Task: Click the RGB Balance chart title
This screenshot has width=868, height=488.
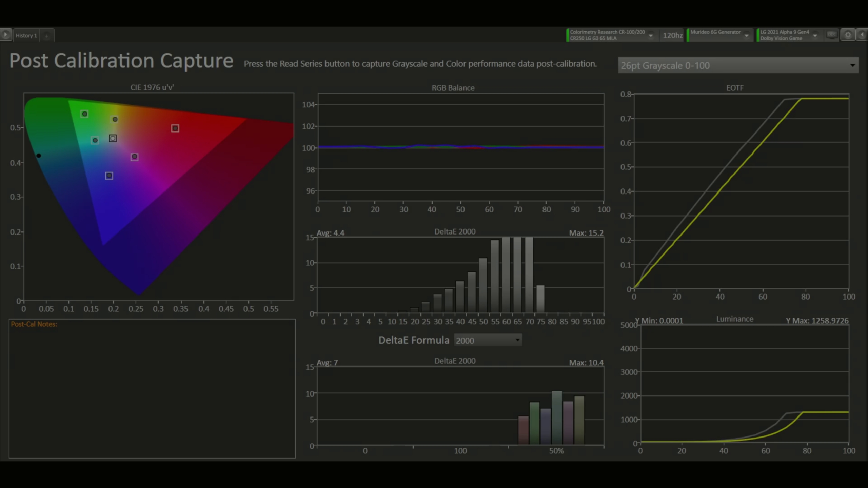Action: (x=453, y=88)
